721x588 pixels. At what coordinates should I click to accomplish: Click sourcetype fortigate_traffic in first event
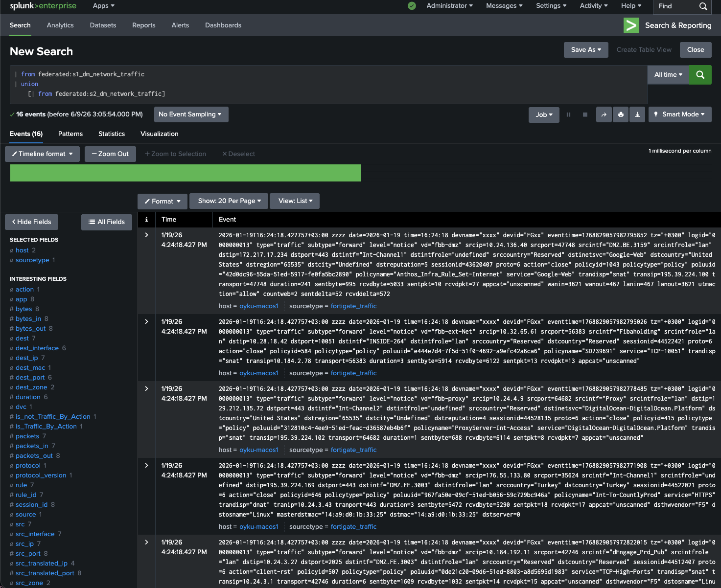click(354, 306)
